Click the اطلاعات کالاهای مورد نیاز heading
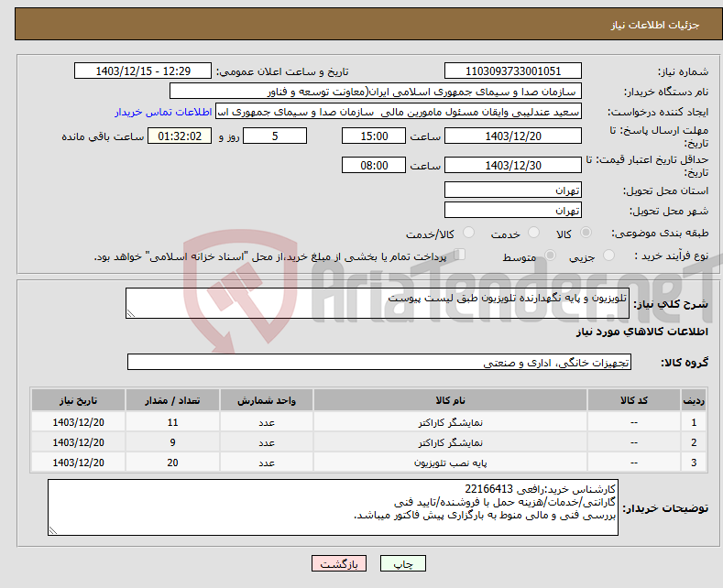The width and height of the screenshot is (723, 588). pyautogui.click(x=641, y=332)
